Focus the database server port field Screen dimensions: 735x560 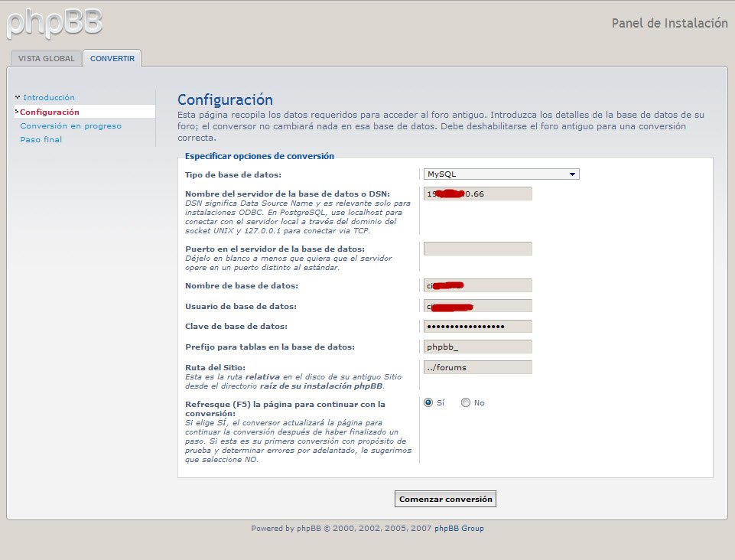478,249
